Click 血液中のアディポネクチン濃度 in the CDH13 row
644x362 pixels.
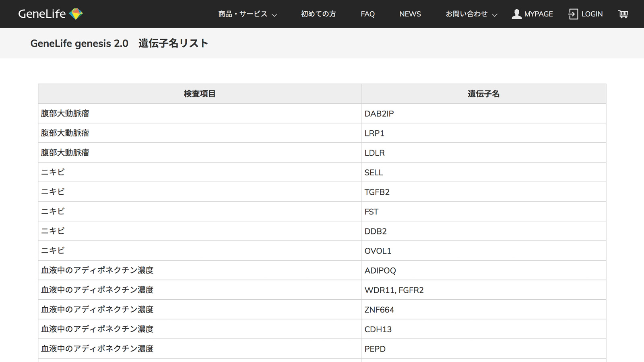click(97, 329)
